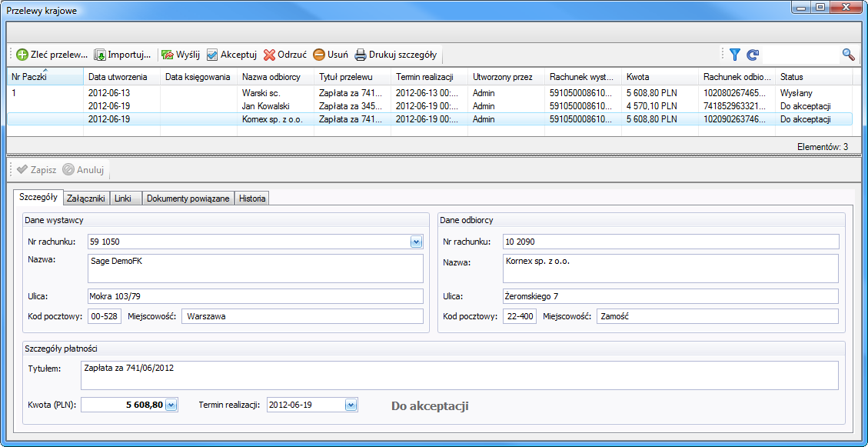Expand the Termin realizacji date picker
The height and width of the screenshot is (447, 868).
pos(351,405)
